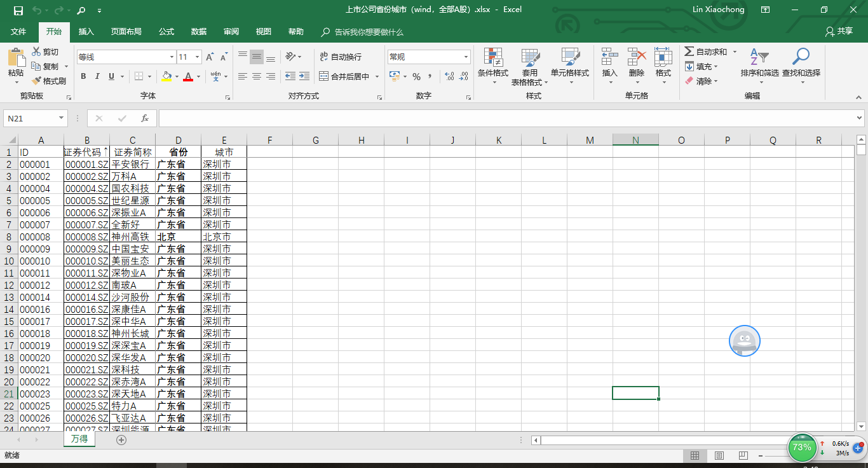Open the cell borders tool
This screenshot has width=868, height=468.
tap(139, 76)
